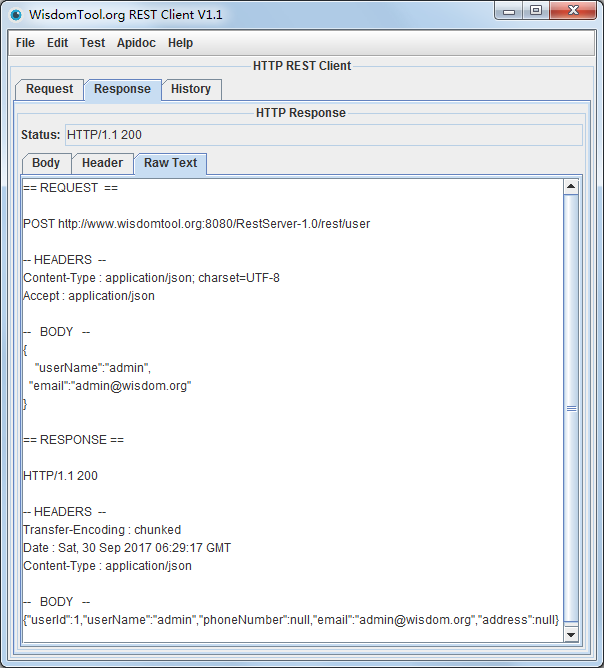Screen dimensions: 604x668
Task: Click the response 'Content-Type : application/json' line
Action: (107, 566)
